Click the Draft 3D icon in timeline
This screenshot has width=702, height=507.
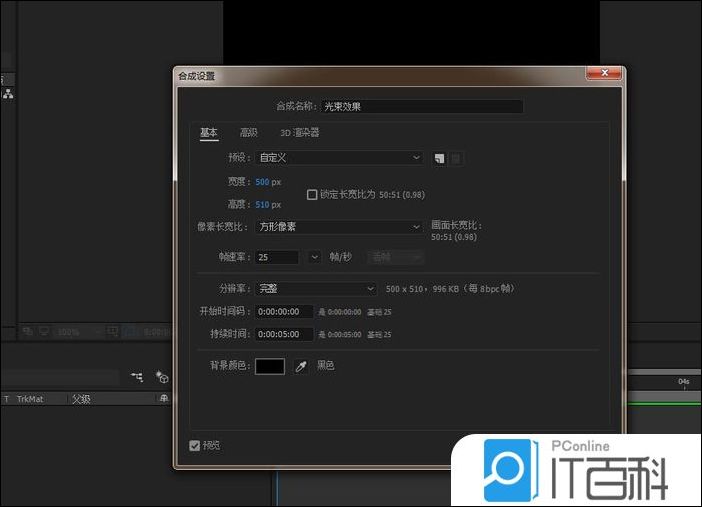(x=162, y=377)
